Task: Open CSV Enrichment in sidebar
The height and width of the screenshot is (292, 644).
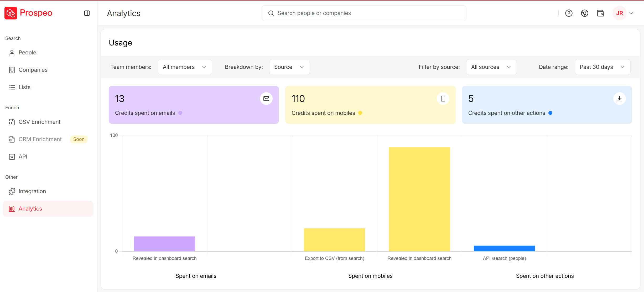Action: 39,122
